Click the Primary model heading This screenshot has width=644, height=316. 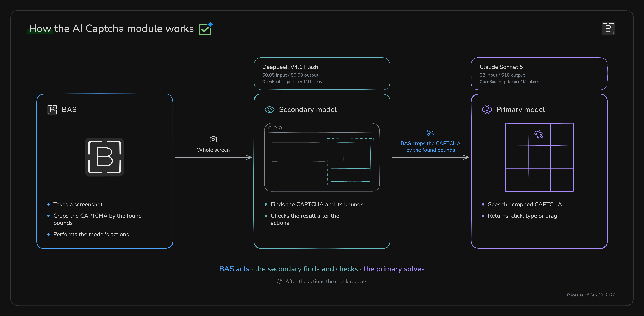520,110
